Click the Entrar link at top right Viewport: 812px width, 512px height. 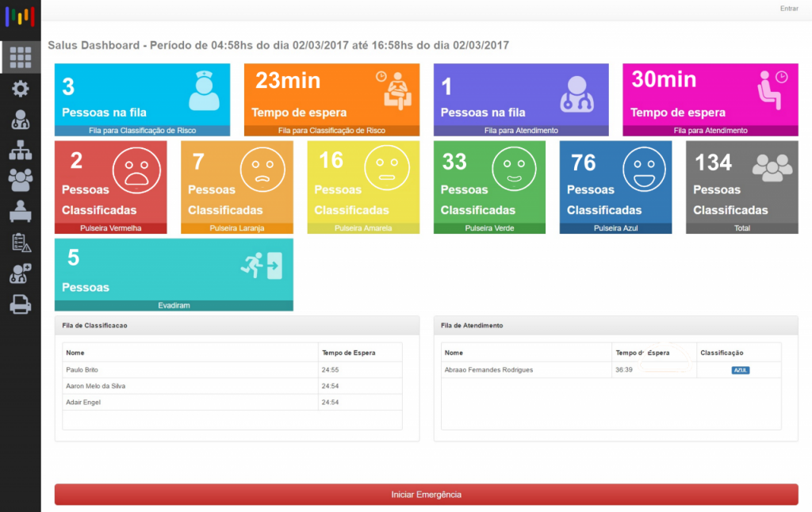tap(789, 9)
